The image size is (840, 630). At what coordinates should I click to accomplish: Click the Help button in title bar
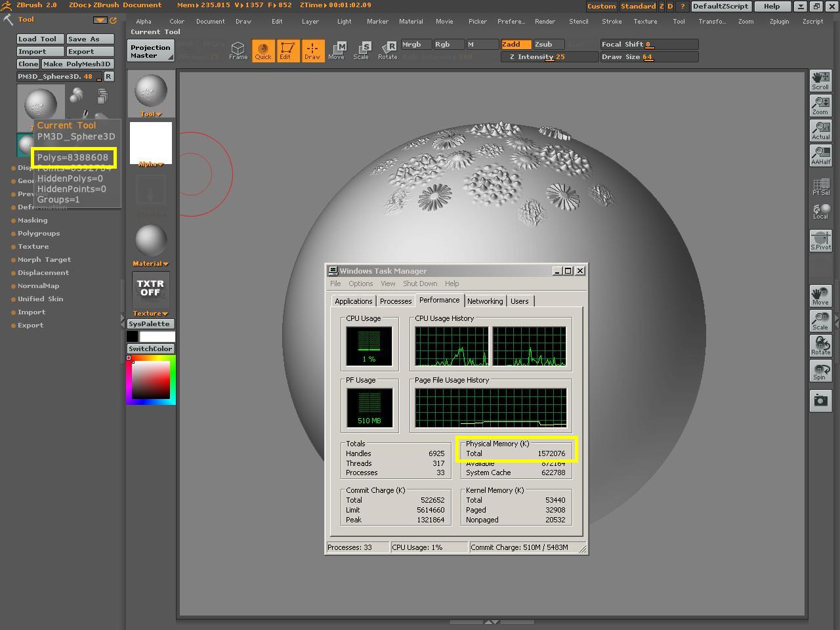pos(772,6)
